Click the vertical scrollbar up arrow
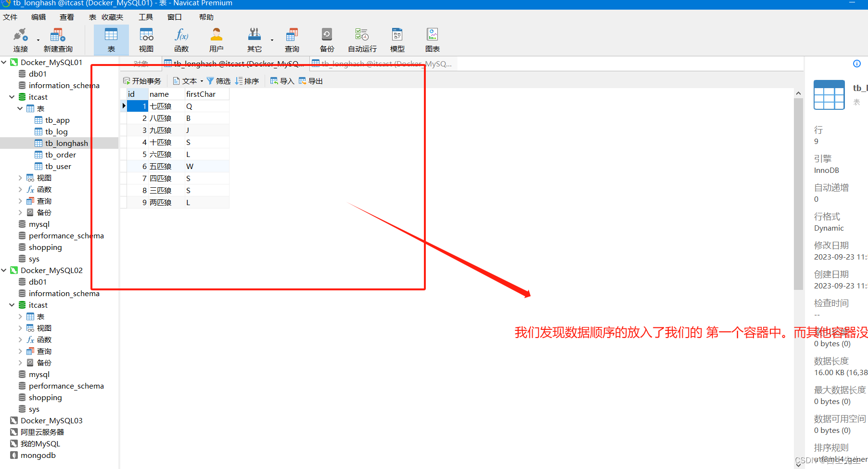The image size is (868, 469). pyautogui.click(x=798, y=93)
